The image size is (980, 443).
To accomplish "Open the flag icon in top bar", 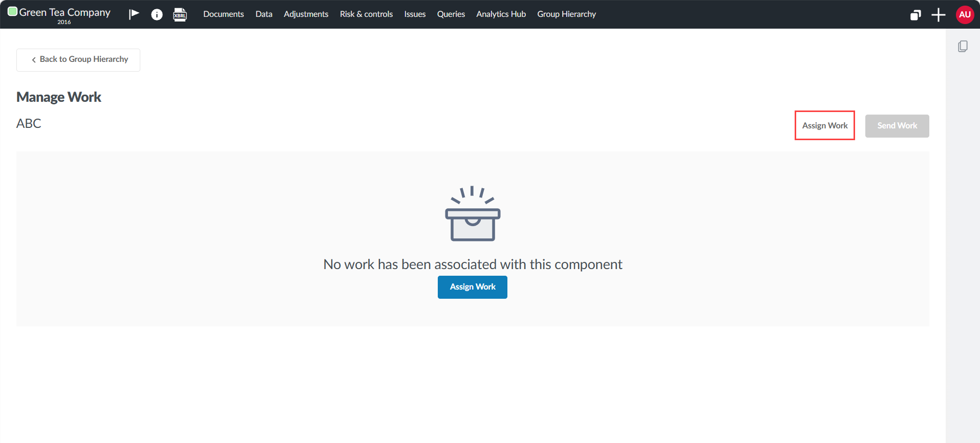I will (134, 14).
